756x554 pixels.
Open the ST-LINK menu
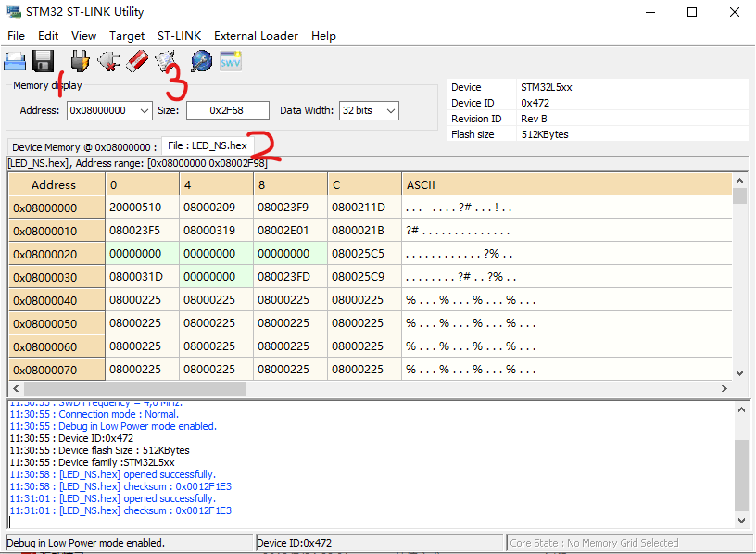(180, 36)
